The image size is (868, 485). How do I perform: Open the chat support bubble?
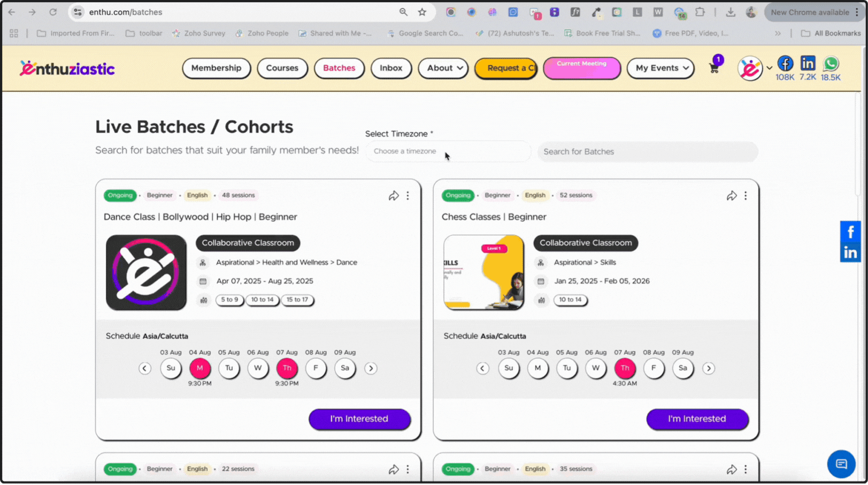(x=841, y=464)
